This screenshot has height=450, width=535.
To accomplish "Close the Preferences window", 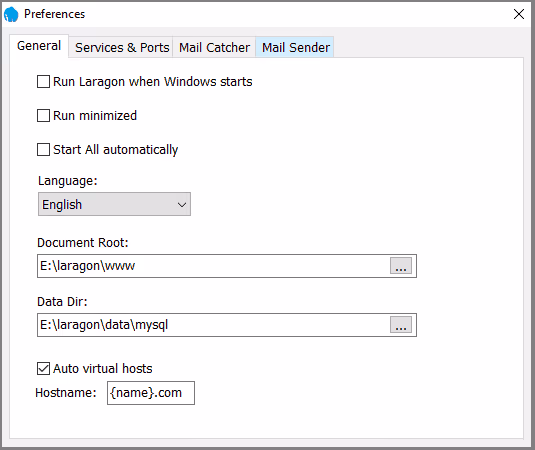I will [519, 14].
